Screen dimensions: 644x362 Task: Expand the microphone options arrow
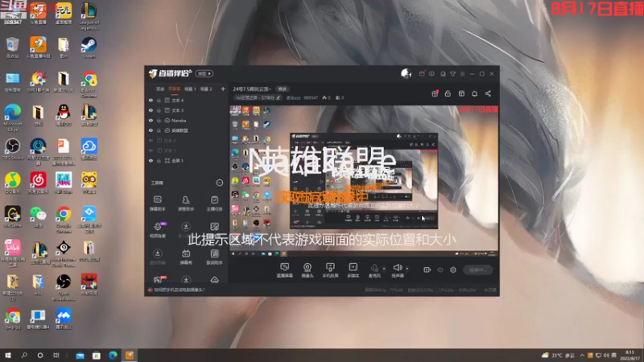click(384, 269)
